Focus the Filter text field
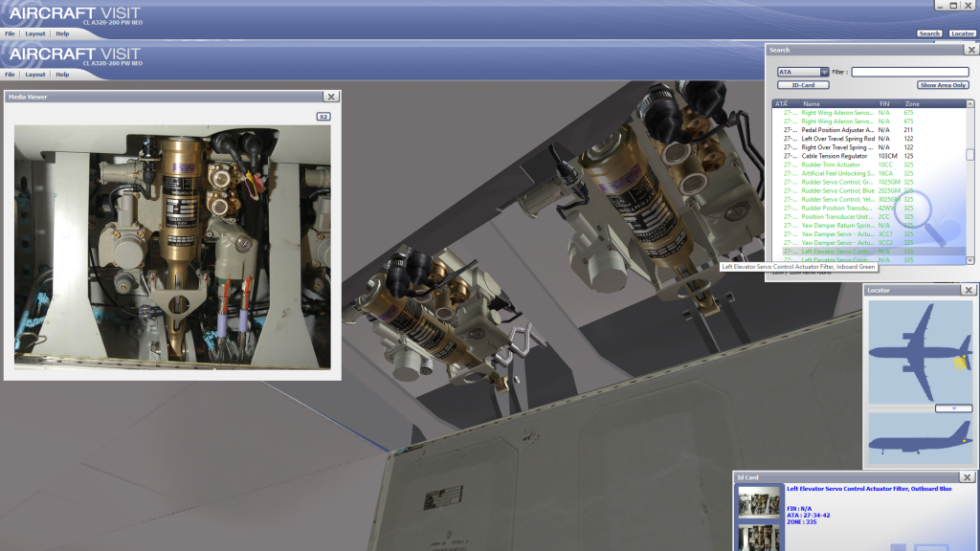The image size is (980, 551). point(910,72)
